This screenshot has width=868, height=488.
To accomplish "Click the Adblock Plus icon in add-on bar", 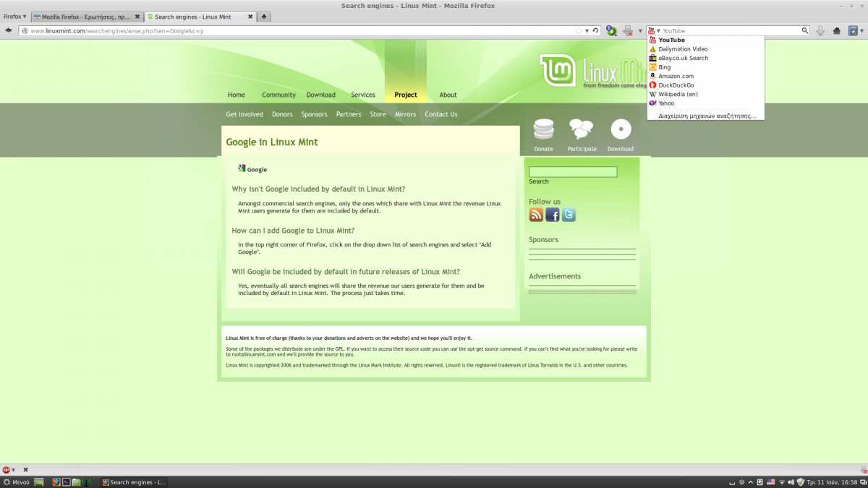I will click(x=7, y=470).
